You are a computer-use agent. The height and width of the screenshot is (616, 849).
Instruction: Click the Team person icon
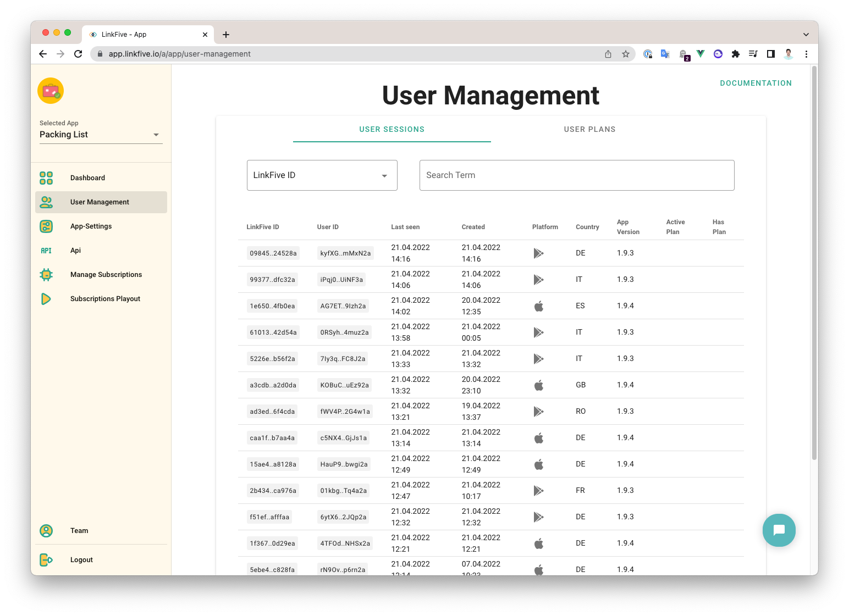click(46, 531)
